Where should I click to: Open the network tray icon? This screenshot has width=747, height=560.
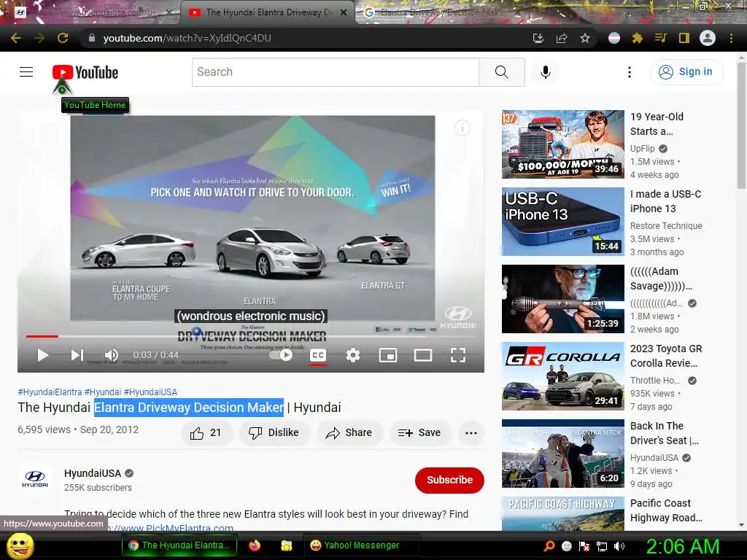602,546
